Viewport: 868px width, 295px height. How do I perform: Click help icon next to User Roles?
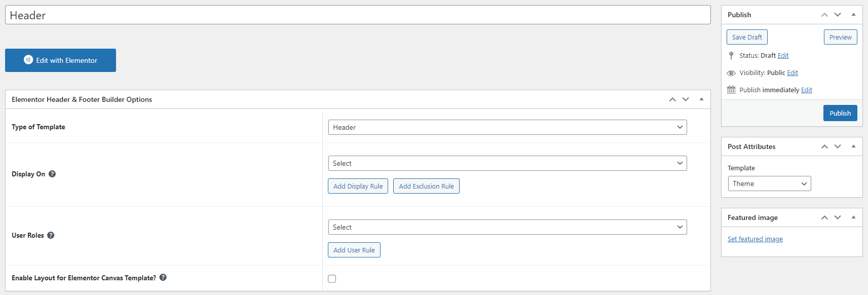[51, 235]
